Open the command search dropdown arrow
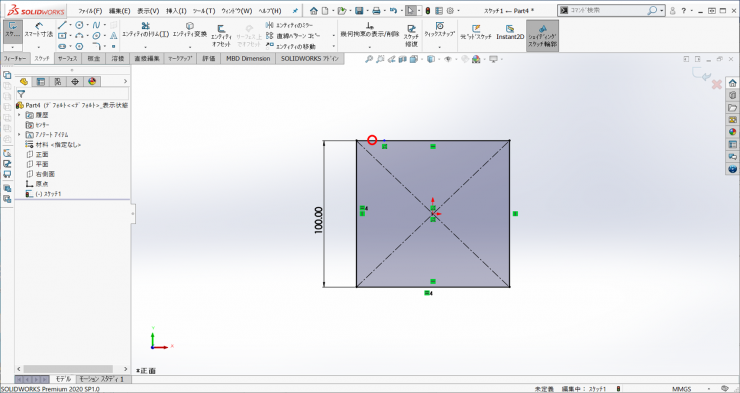This screenshot has width=740, height=393. 662,10
